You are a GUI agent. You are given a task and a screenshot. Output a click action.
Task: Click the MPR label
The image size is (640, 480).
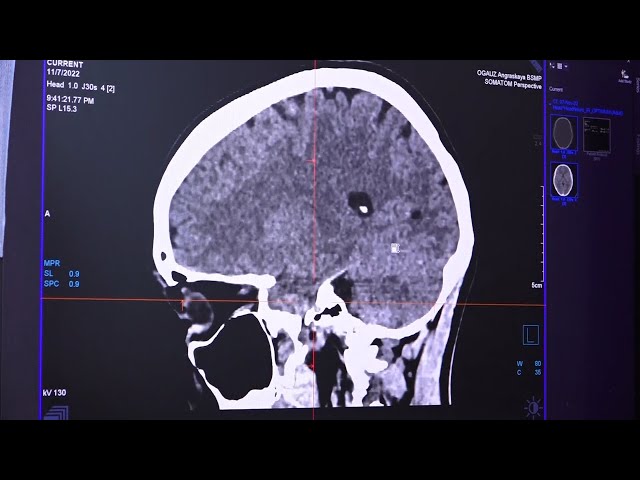pos(51,263)
